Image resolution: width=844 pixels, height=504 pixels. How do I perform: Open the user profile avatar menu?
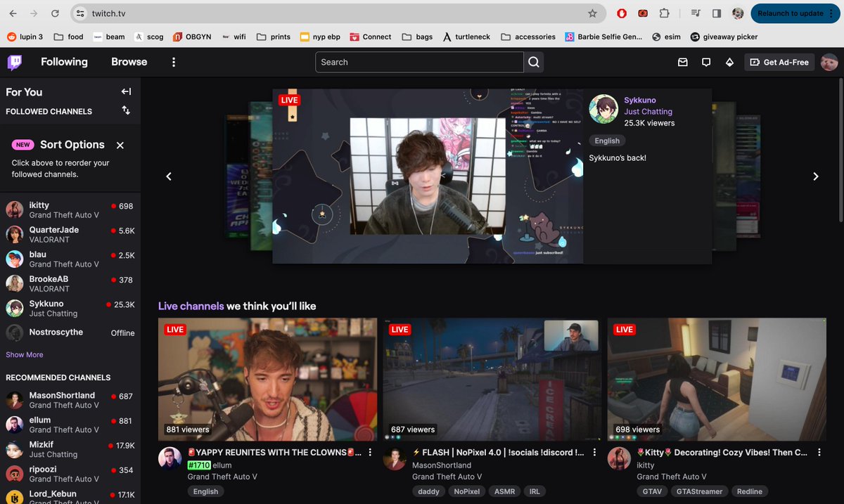pyautogui.click(x=829, y=62)
